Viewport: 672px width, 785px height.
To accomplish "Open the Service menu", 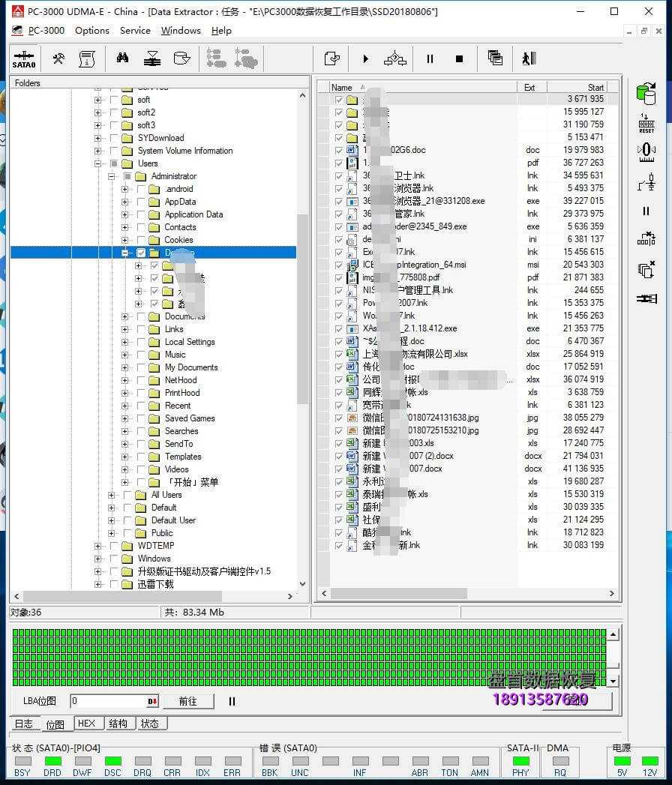I will [x=135, y=31].
